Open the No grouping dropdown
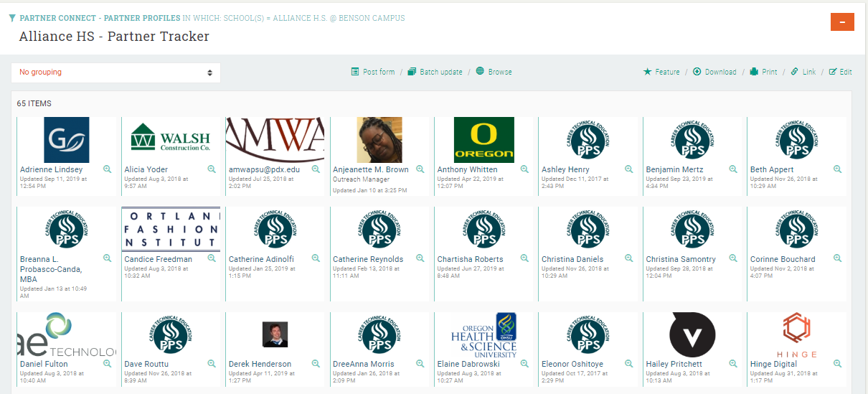 [x=115, y=72]
